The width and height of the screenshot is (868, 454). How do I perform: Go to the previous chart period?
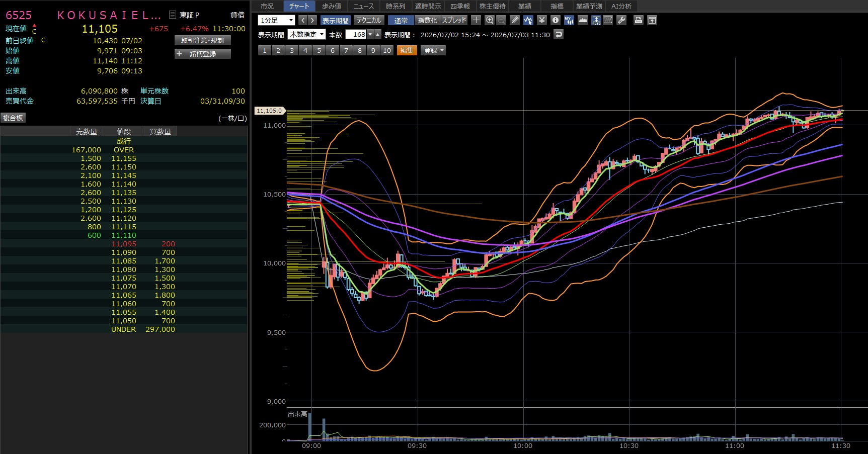302,20
